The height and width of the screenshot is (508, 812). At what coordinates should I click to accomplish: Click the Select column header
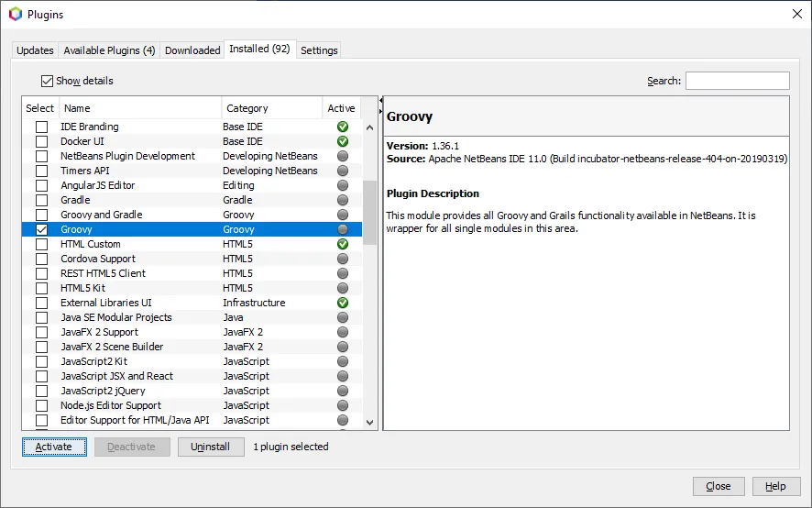[40, 108]
